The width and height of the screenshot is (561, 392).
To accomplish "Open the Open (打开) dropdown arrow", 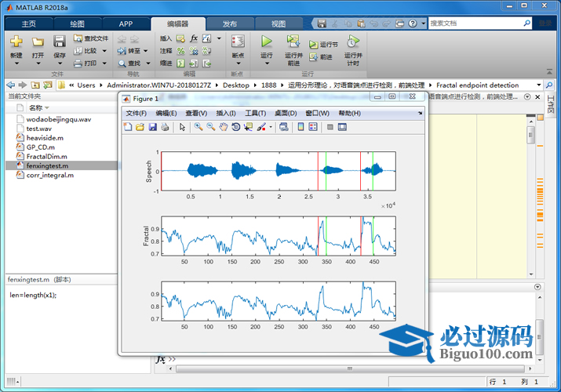I will tap(38, 64).
